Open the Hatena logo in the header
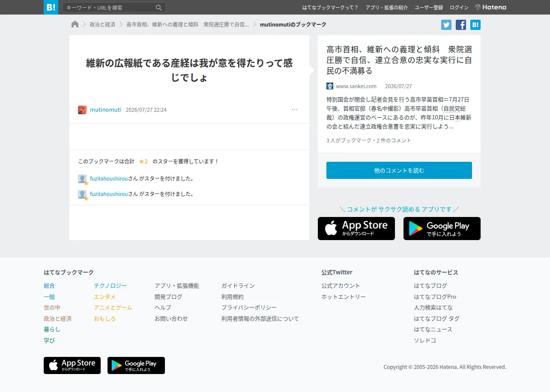Viewport: 550px width, 392px height. pos(491,7)
